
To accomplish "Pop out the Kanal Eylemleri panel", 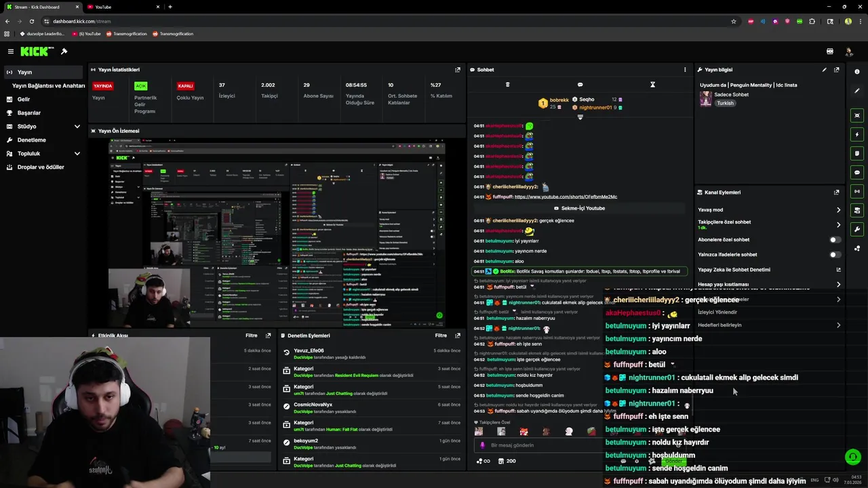I will tap(837, 192).
